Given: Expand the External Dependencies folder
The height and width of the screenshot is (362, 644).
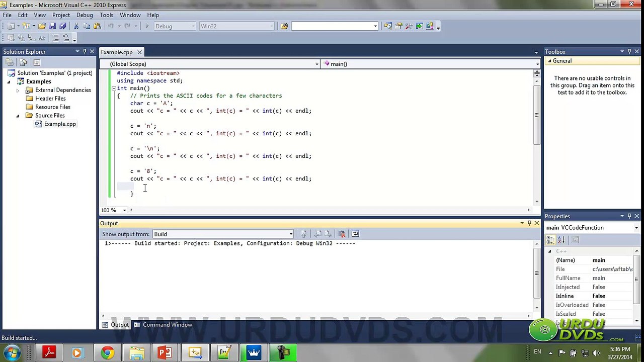Looking at the screenshot, I should click(18, 90).
